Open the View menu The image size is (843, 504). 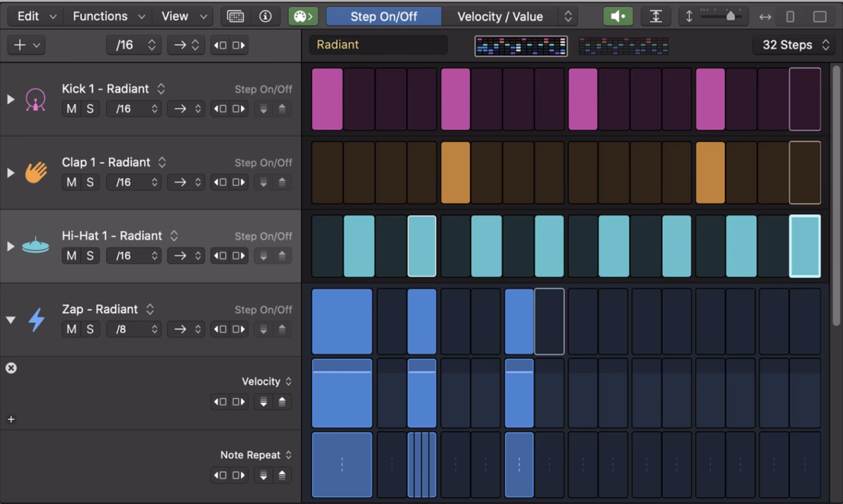coord(183,16)
